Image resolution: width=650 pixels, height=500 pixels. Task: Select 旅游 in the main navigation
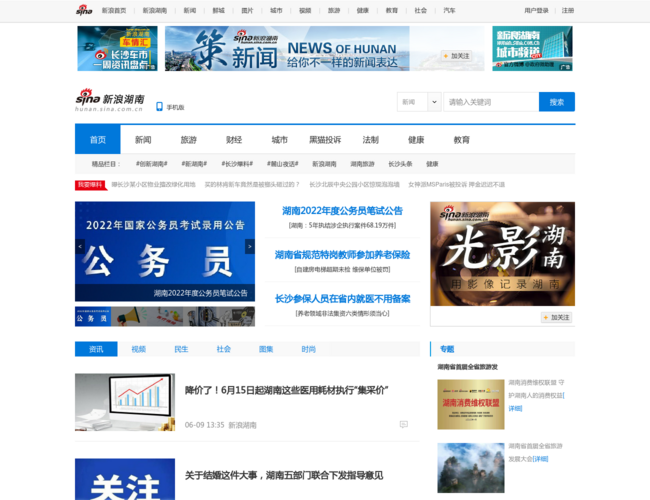(x=189, y=140)
